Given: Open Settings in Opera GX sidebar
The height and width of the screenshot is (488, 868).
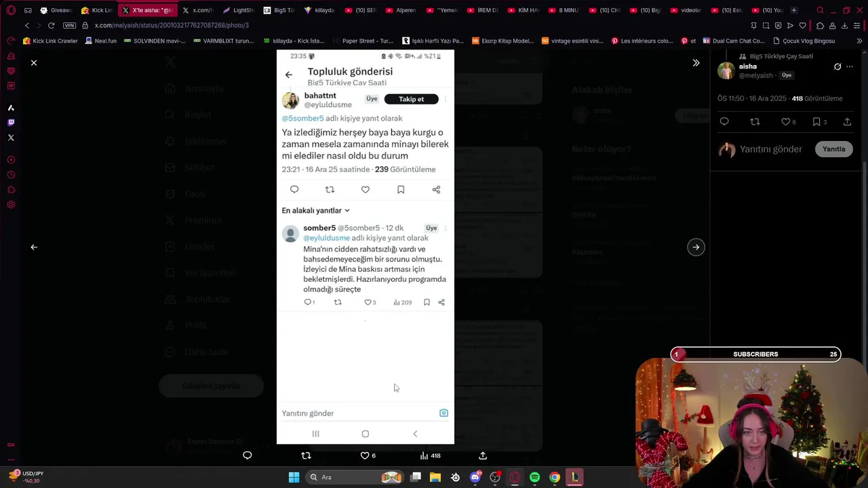Looking at the screenshot, I should pyautogui.click(x=11, y=205).
